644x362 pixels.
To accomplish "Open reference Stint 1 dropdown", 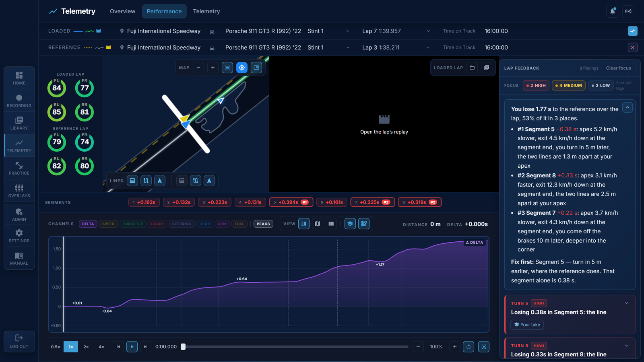I will [328, 47].
